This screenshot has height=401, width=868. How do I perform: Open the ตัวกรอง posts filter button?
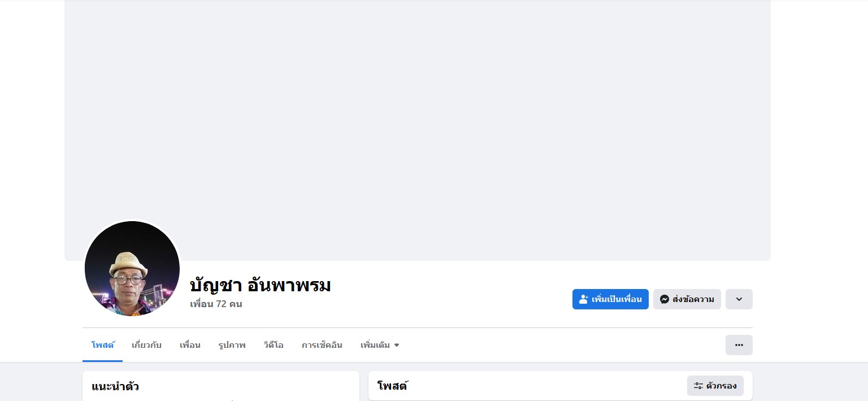[715, 386]
